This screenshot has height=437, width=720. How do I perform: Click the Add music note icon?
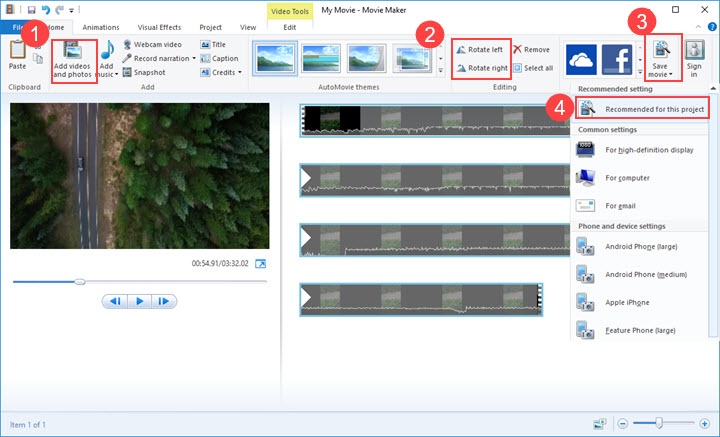point(107,50)
